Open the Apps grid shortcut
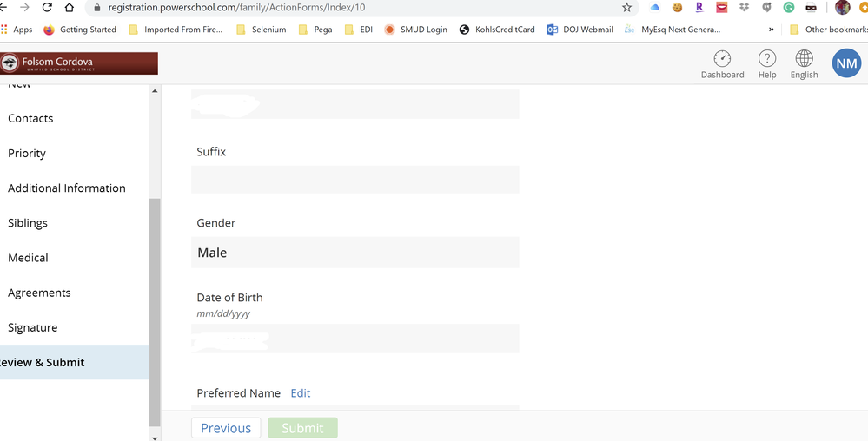The width and height of the screenshot is (868, 441). (x=16, y=30)
